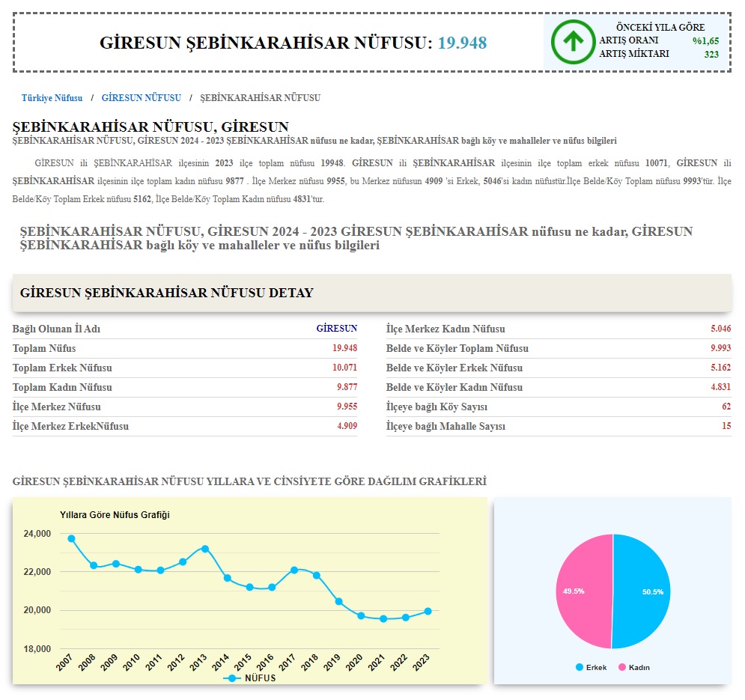Click the %1,65 increase rate value
Image resolution: width=745 pixels, height=700 pixels.
[705, 41]
